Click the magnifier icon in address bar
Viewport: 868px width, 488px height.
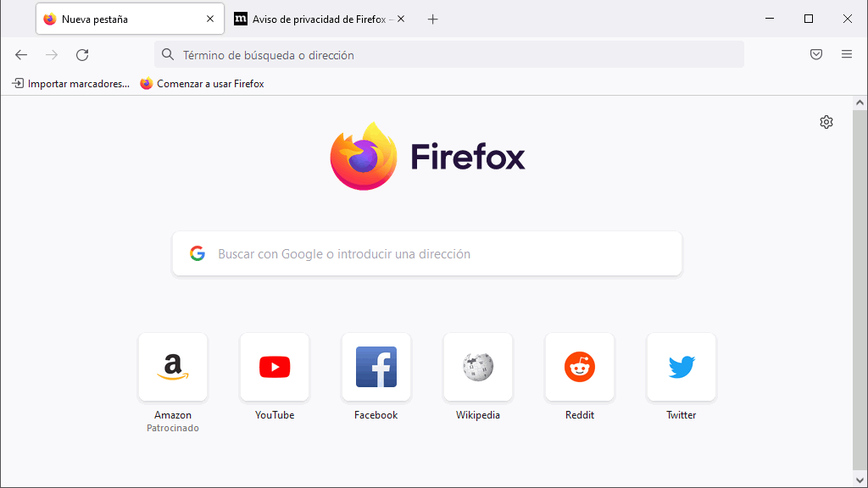pos(168,54)
